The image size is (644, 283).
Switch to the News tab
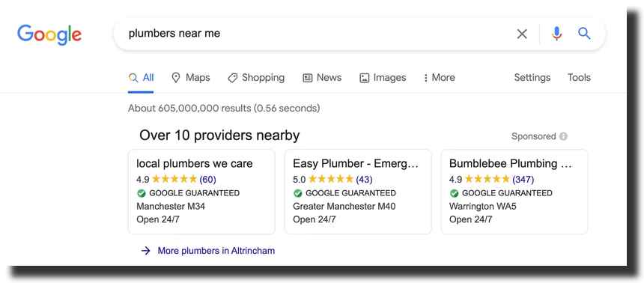[x=322, y=78]
